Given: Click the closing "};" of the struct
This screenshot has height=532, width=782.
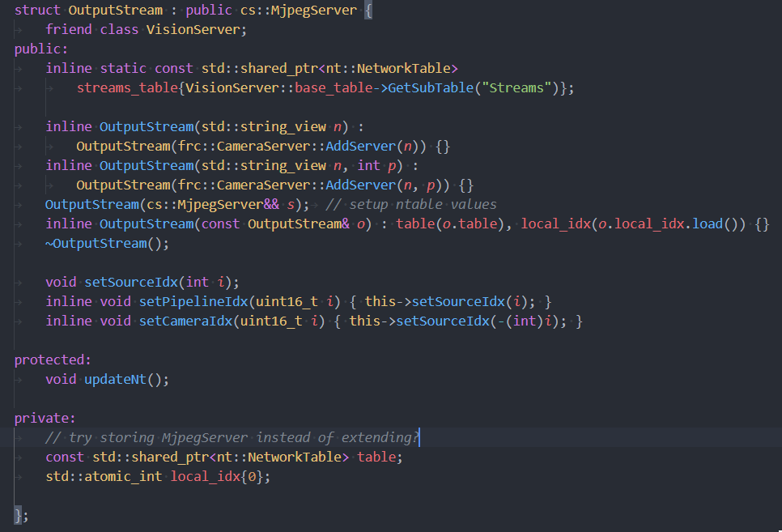Looking at the screenshot, I should tap(22, 515).
